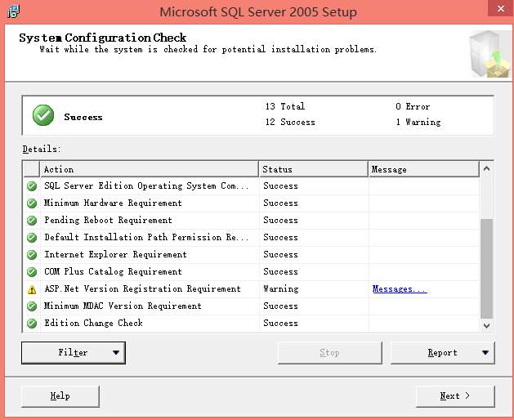Click the green check icon for Minimum Hardware Requirement
Image resolution: width=514 pixels, height=420 pixels.
tap(32, 203)
